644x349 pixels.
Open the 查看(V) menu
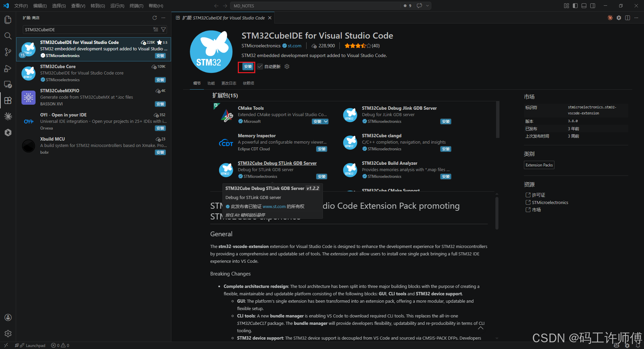coord(78,6)
